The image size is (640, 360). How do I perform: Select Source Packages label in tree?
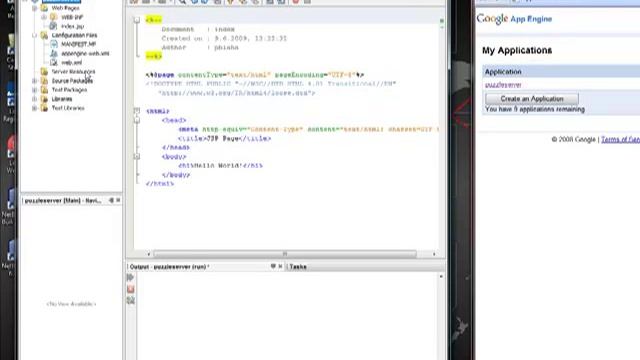72,81
